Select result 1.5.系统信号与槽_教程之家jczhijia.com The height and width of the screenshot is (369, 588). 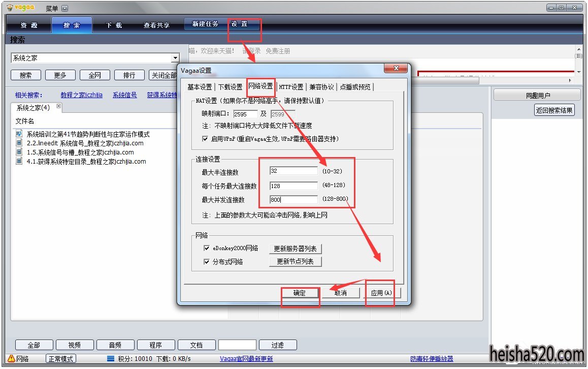point(80,152)
